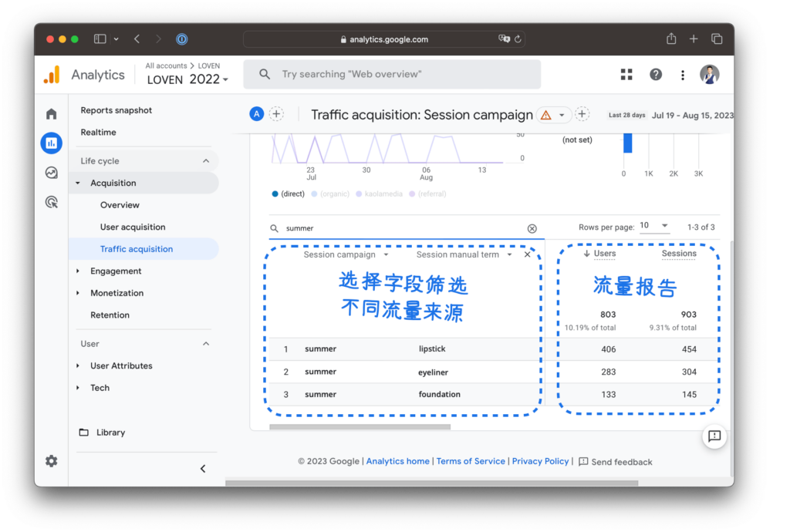Screen dimensions: 790x532
Task: Click the 1Password extension icon
Action: [x=182, y=39]
